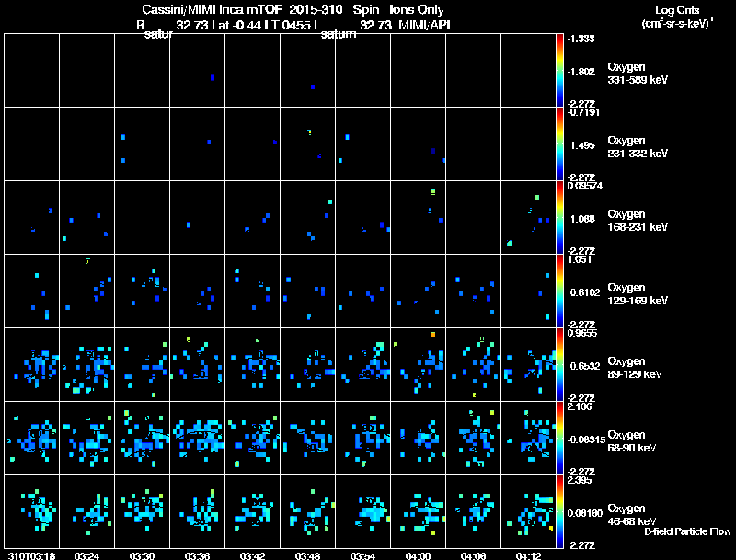Select the Oxygen 231-332 keV row label

click(638, 147)
